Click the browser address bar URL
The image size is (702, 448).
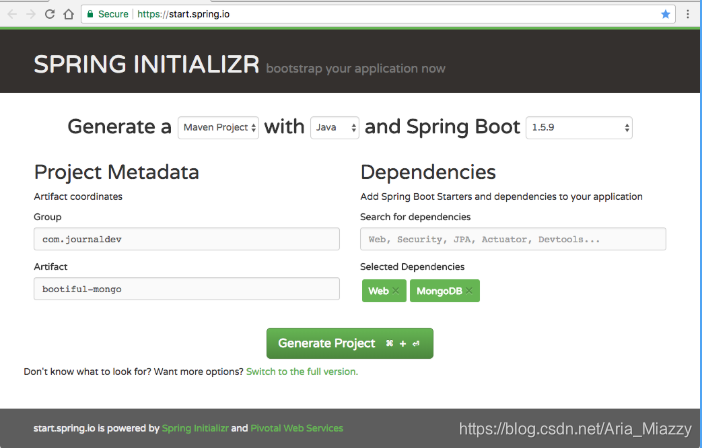[x=183, y=14]
